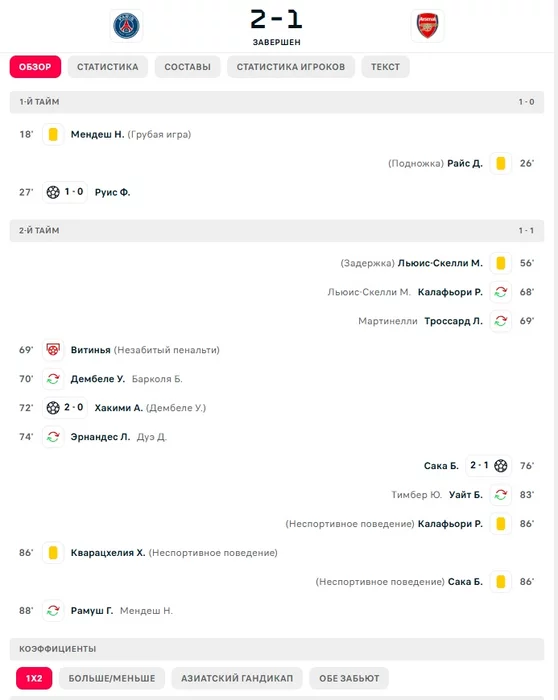Click Мендеш Н. yellow card icon at 18'
Image resolution: width=558 pixels, height=700 pixels.
(x=53, y=134)
